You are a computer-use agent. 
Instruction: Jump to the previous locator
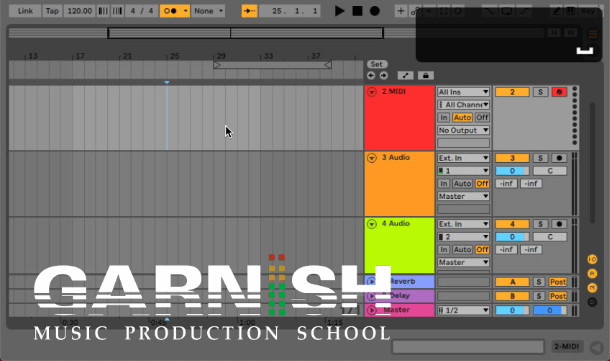(371, 75)
